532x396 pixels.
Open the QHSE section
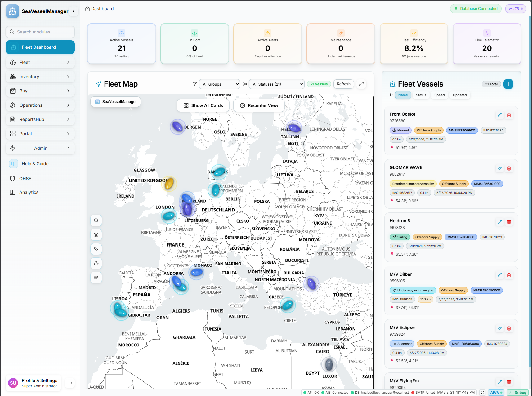point(40,179)
